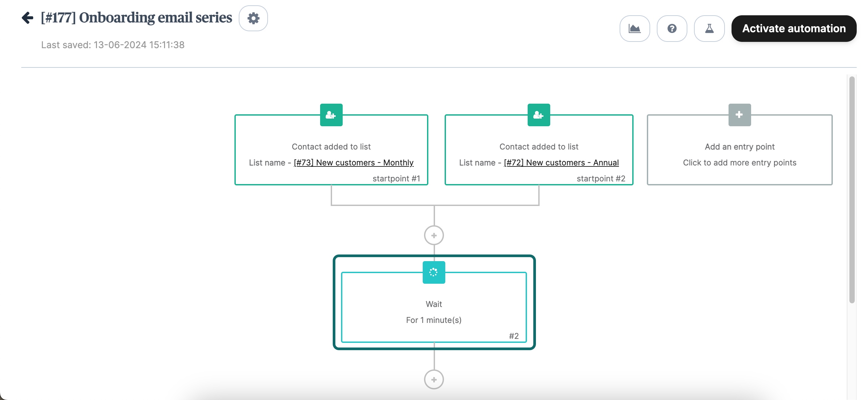The image size is (868, 400).
Task: Click Activate automation button
Action: pos(794,29)
